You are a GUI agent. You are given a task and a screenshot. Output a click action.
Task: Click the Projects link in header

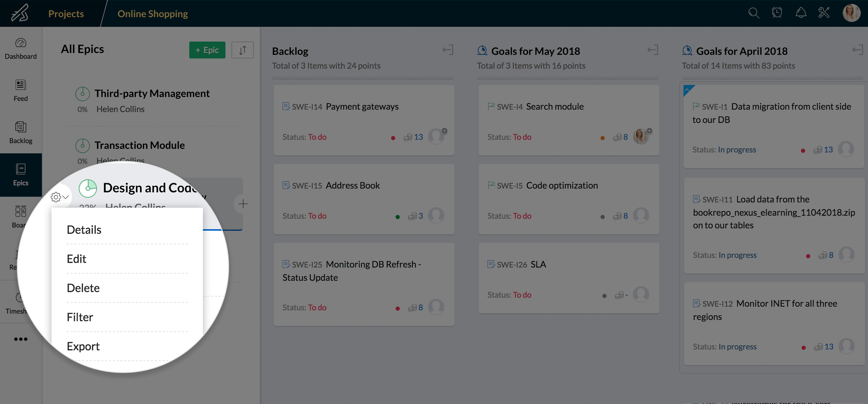coord(66,14)
